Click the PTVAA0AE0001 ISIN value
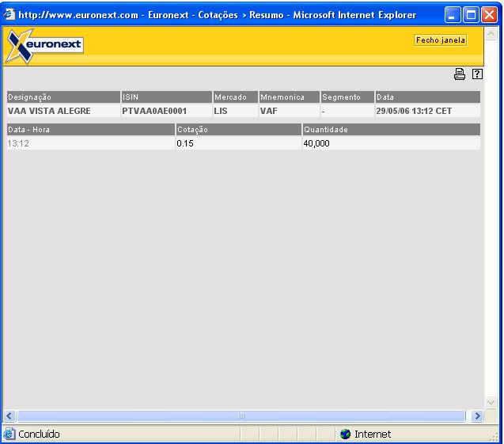 point(154,112)
